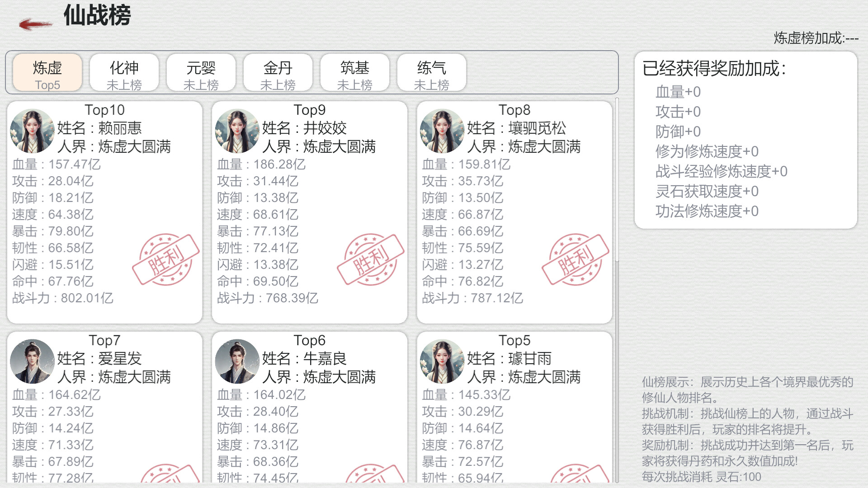Click 壤驷觅松's avatar on the Top8 card
This screenshot has height=488, width=868.
point(442,131)
